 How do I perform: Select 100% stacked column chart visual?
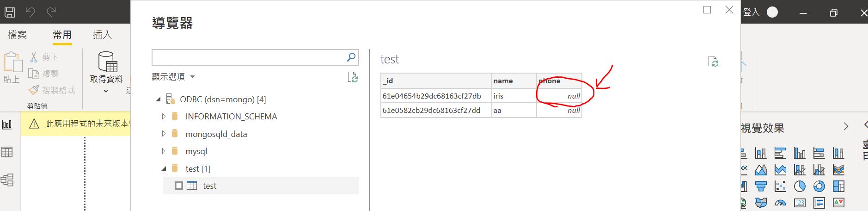(x=838, y=153)
